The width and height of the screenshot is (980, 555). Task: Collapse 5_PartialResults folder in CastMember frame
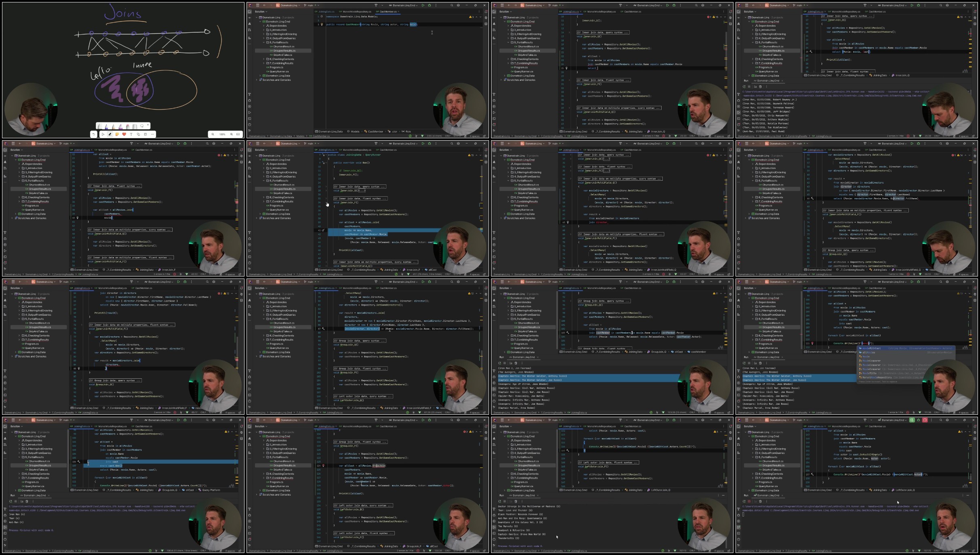click(264, 42)
